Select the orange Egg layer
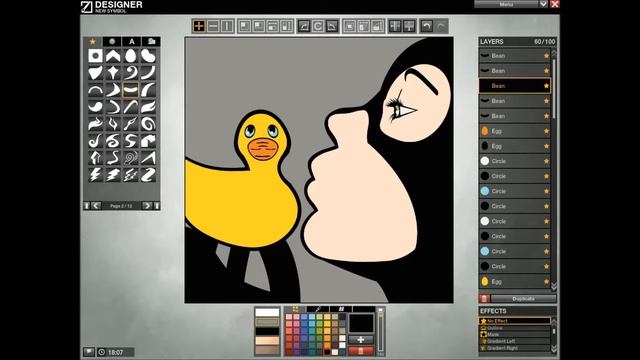Viewport: 640px width, 360px height. pyautogui.click(x=514, y=131)
